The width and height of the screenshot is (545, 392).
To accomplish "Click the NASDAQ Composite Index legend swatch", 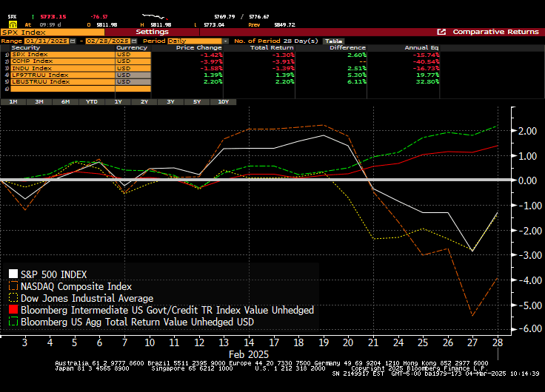I will 13,285.
